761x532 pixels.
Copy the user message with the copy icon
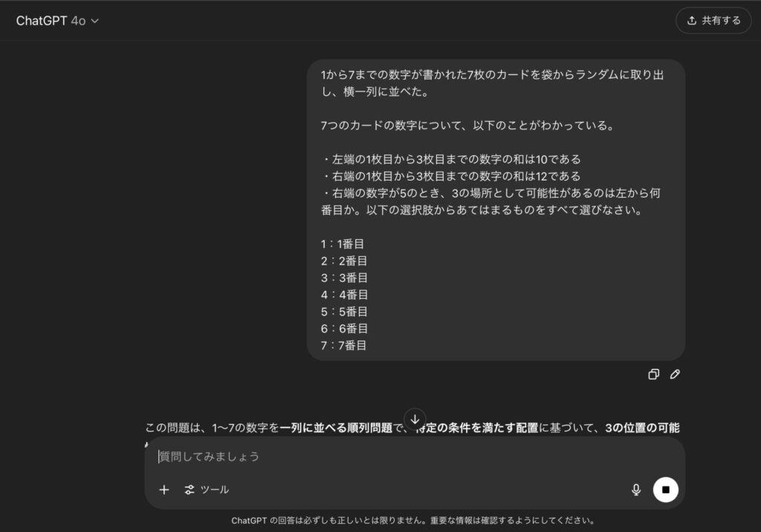click(653, 374)
